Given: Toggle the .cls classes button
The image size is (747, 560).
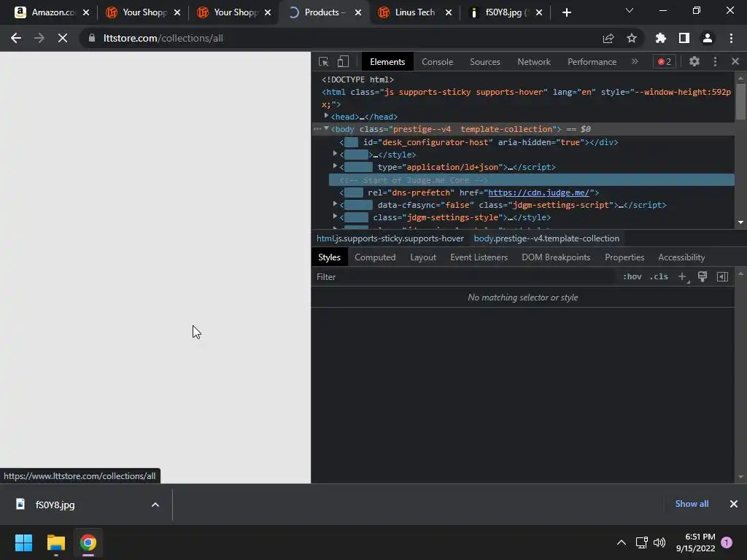Looking at the screenshot, I should pyautogui.click(x=659, y=276).
